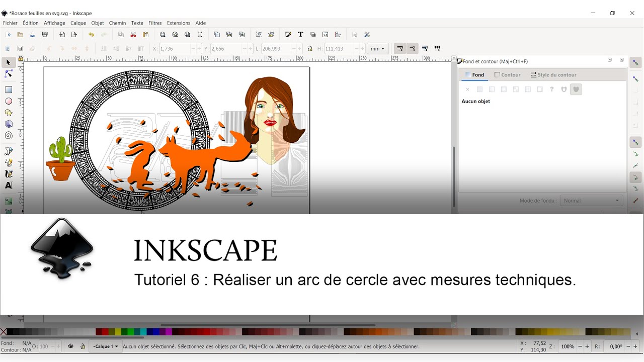
Task: Select the Star polygon tool
Action: (9, 113)
